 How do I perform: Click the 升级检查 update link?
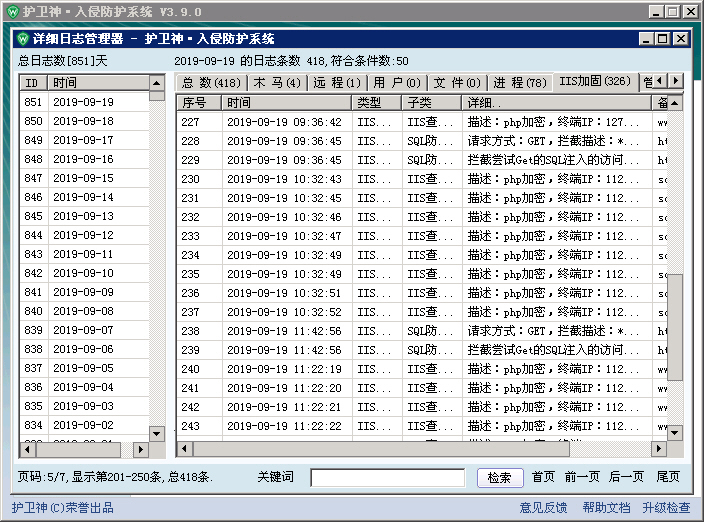pos(666,508)
